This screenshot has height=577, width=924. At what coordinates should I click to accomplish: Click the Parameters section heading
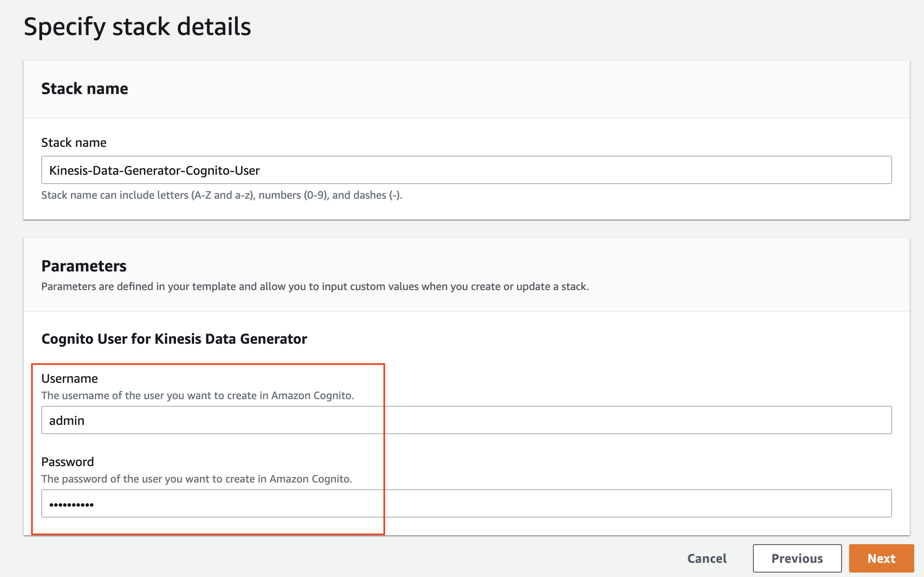click(x=84, y=266)
